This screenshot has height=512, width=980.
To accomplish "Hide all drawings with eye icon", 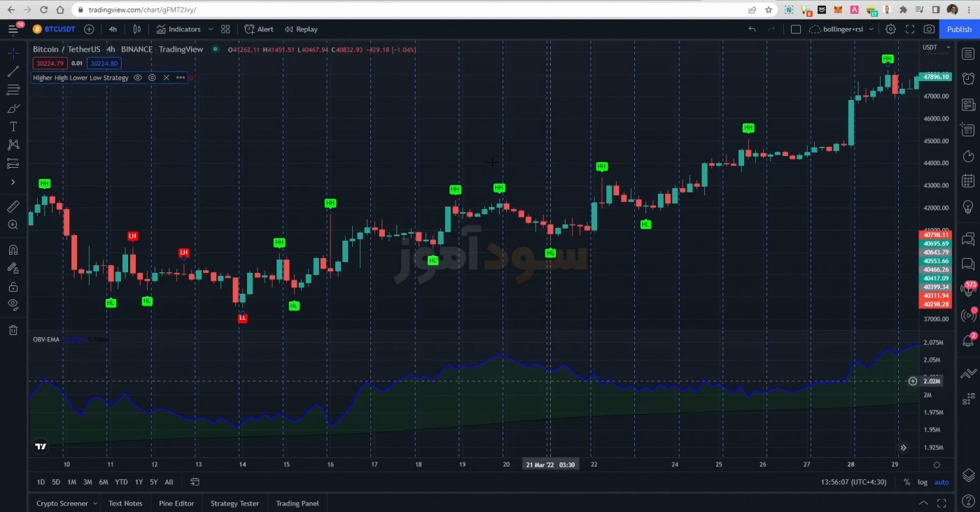I will tap(13, 304).
